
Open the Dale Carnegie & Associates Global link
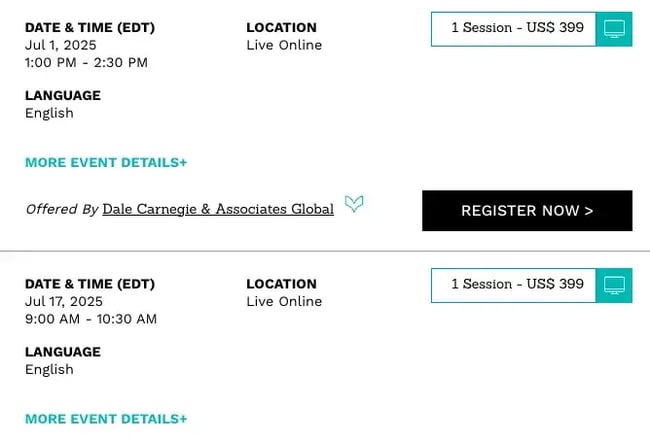click(218, 209)
